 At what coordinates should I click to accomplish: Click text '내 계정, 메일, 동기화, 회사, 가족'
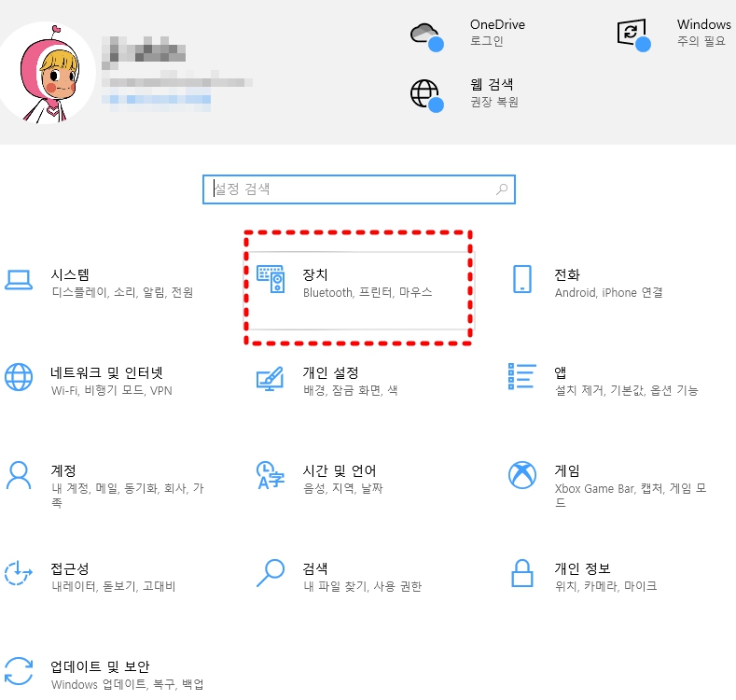[128, 496]
